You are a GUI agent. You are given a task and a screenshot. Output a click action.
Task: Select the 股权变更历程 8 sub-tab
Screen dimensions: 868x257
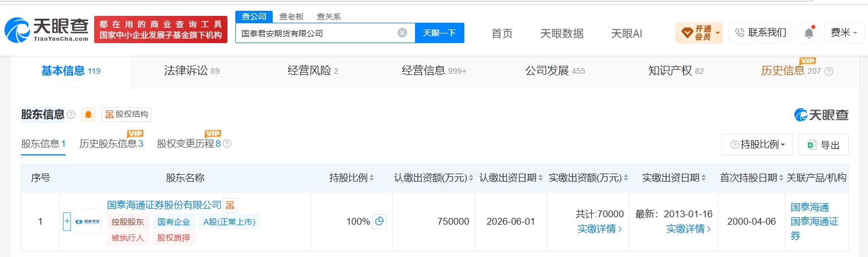click(x=189, y=144)
